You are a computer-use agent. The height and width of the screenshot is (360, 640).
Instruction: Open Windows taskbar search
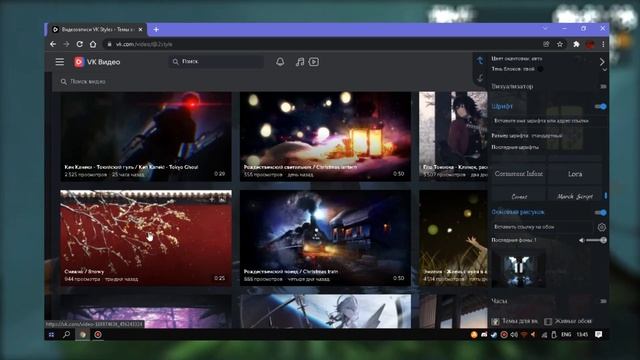tap(66, 335)
